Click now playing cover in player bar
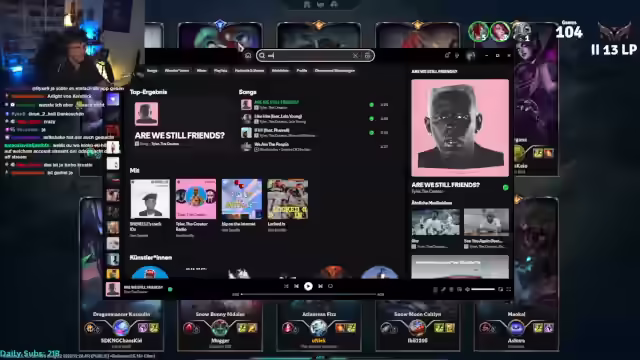 tap(113, 289)
